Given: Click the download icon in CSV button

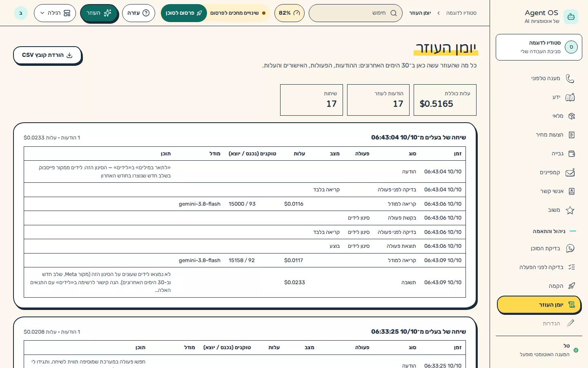Looking at the screenshot, I should pyautogui.click(x=69, y=55).
